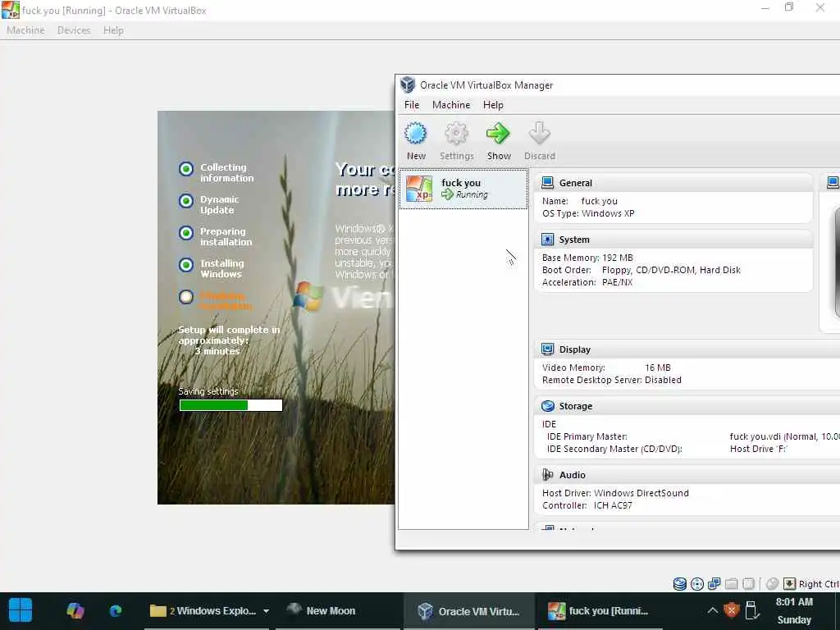Open the grayed Settings gear toolbar icon
Screen dimensions: 840x630
456,141
